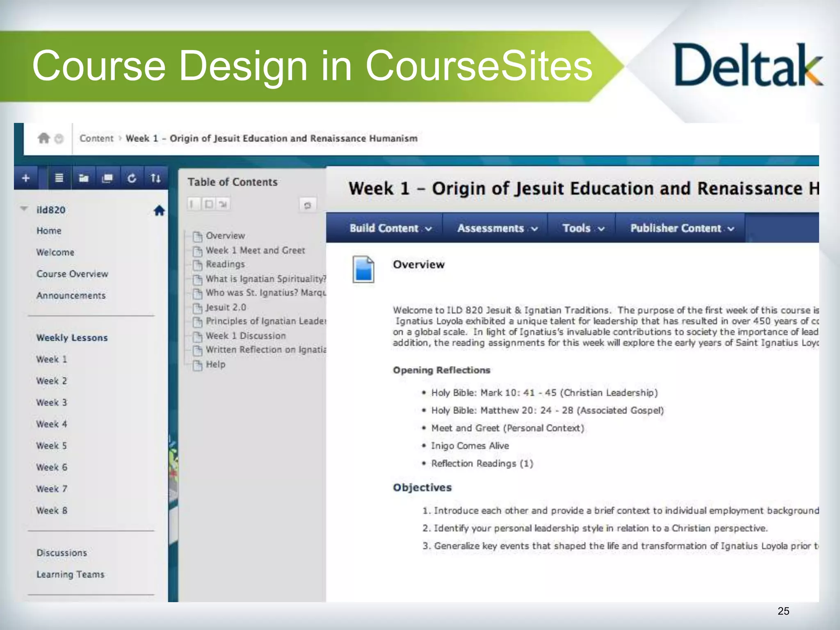Refresh the Table of Contents panel

pyautogui.click(x=308, y=205)
